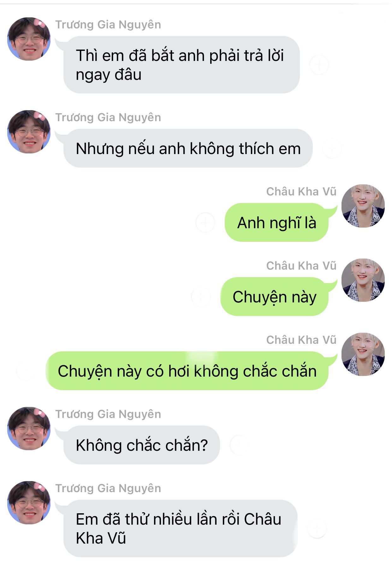
Task: Select the message 'Chuyện này có hơi không chắc chắn'
Action: coord(187,371)
